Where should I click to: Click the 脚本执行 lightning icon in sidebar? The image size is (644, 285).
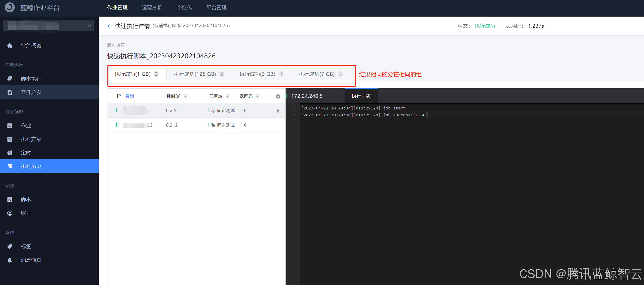10,79
